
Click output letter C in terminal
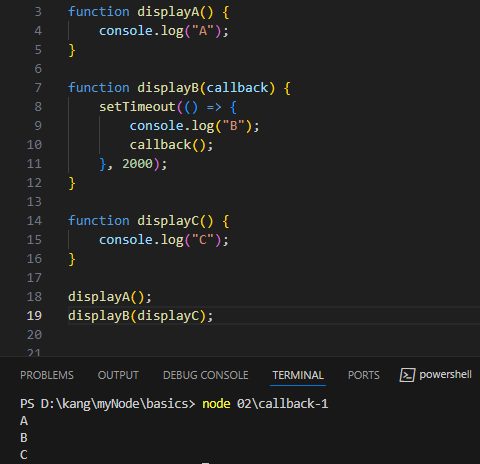(24, 455)
